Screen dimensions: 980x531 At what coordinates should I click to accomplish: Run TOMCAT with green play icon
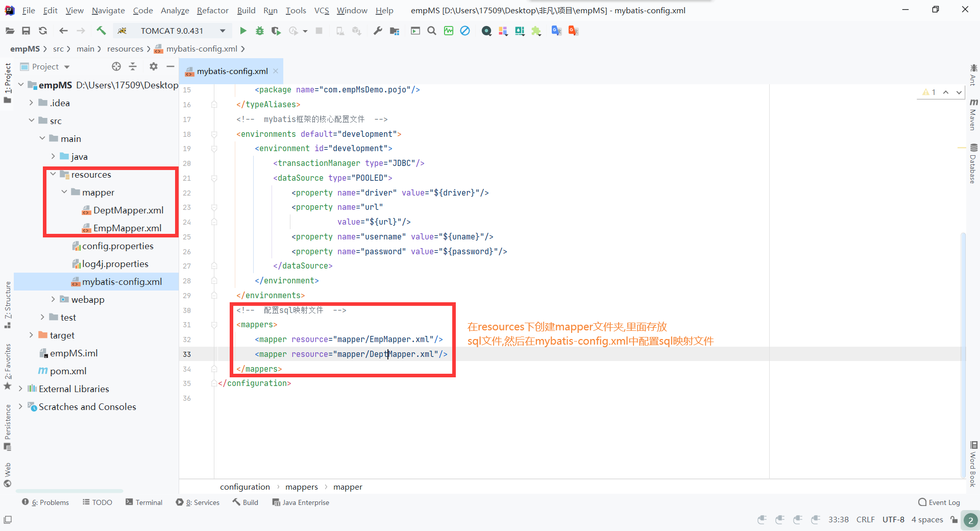coord(243,31)
